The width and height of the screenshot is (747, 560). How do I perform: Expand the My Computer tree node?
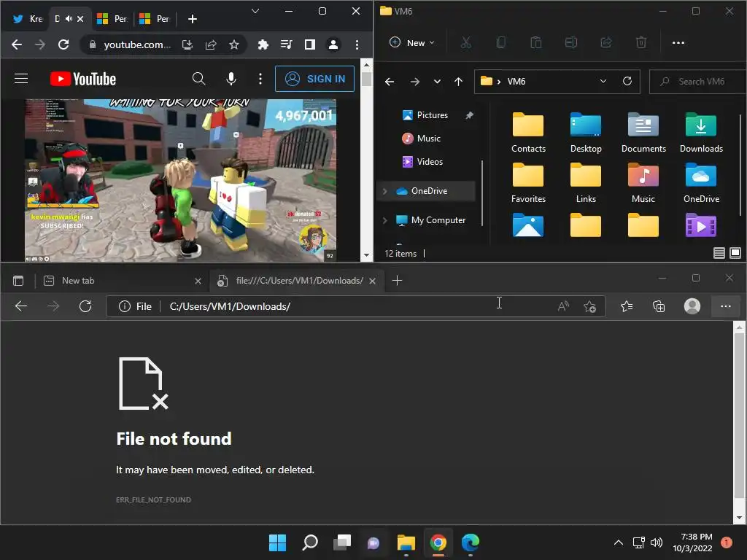click(x=385, y=220)
